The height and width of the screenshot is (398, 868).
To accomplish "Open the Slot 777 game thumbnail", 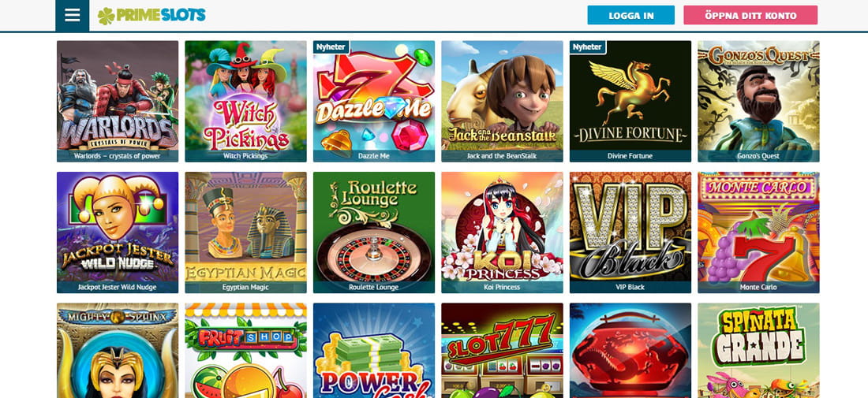I will (502, 351).
